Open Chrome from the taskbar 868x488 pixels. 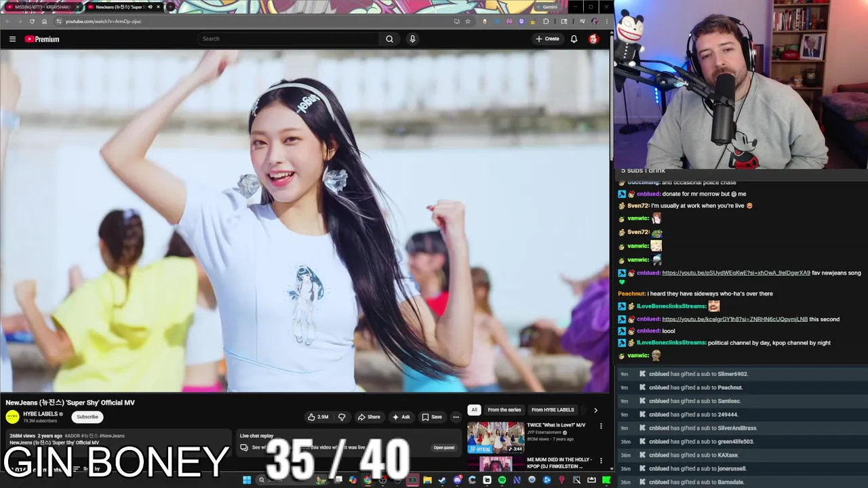tap(368, 480)
